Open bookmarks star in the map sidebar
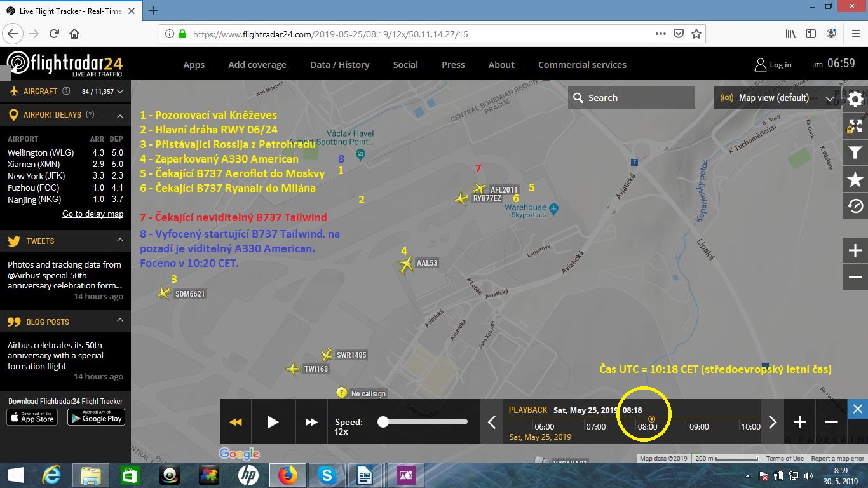The height and width of the screenshot is (488, 868). (x=855, y=180)
